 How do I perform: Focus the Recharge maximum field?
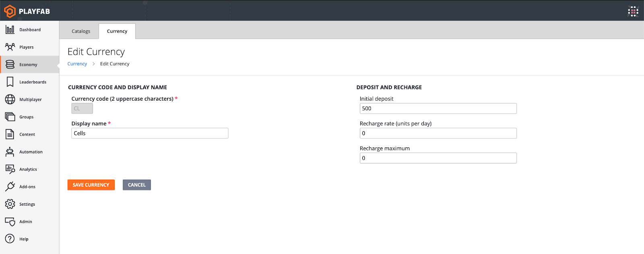(x=438, y=158)
